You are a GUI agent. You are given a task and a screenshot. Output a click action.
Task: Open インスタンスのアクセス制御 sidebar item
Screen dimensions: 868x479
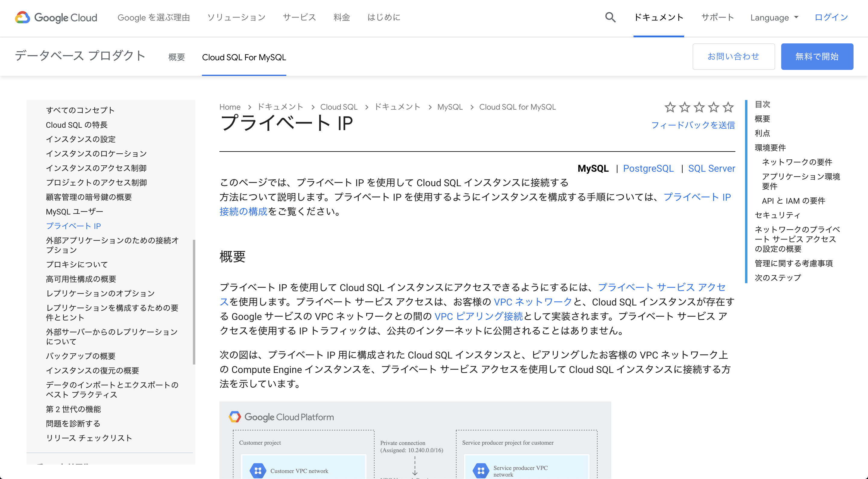[96, 168]
